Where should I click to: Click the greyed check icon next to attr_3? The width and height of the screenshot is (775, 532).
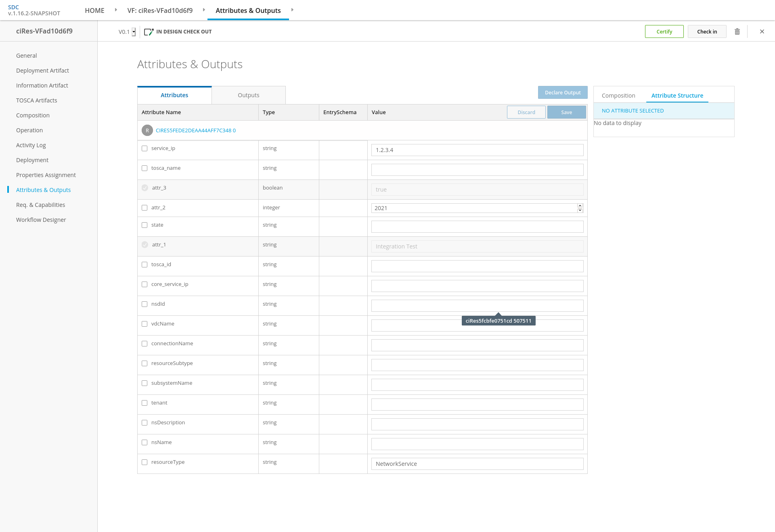(x=145, y=188)
